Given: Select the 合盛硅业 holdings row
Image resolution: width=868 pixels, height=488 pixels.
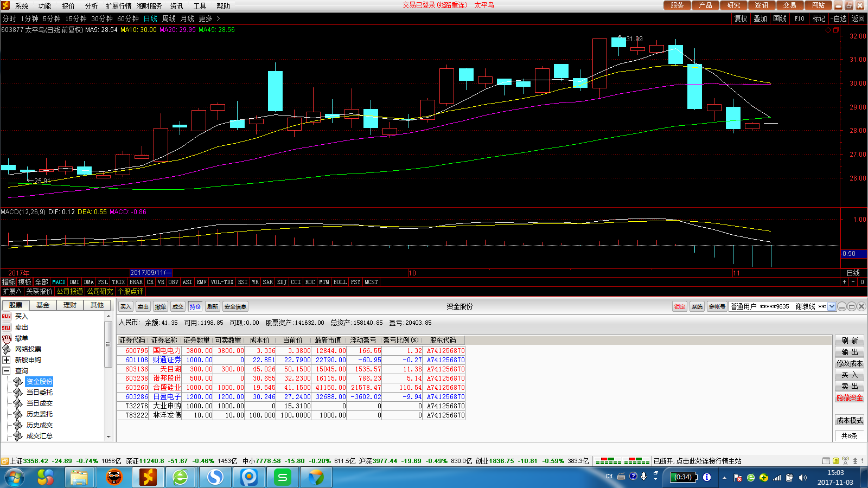Looking at the screenshot, I should 291,388.
